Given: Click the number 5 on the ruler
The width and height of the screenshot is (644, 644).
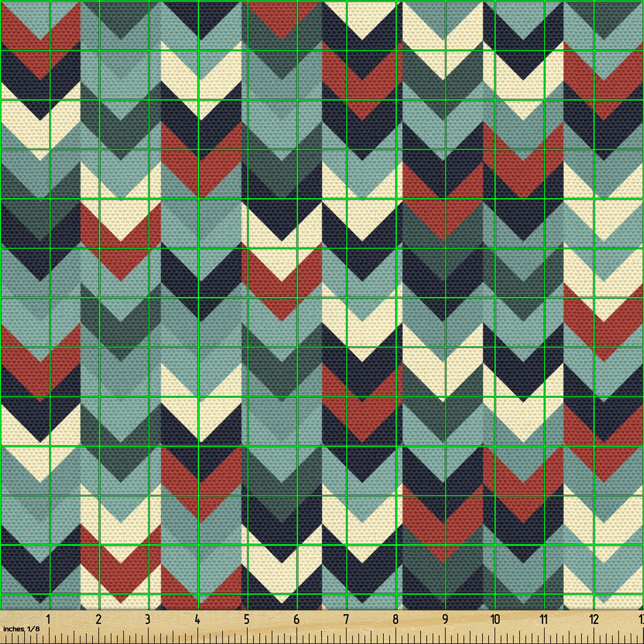Looking at the screenshot, I should (x=246, y=619).
